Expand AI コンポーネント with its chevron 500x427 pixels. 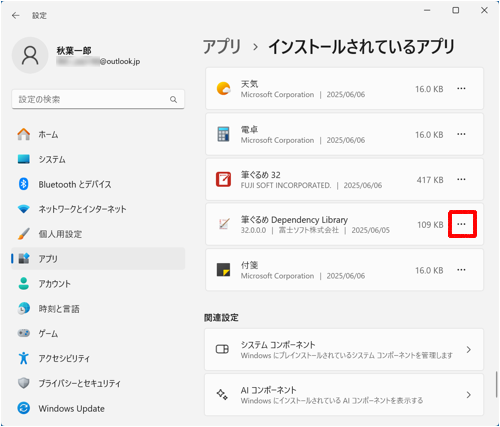(x=469, y=395)
